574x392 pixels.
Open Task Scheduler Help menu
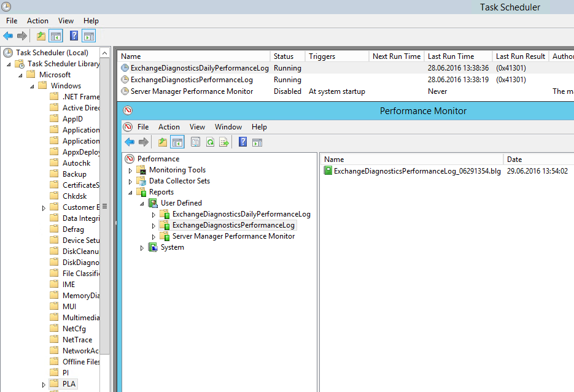click(91, 21)
